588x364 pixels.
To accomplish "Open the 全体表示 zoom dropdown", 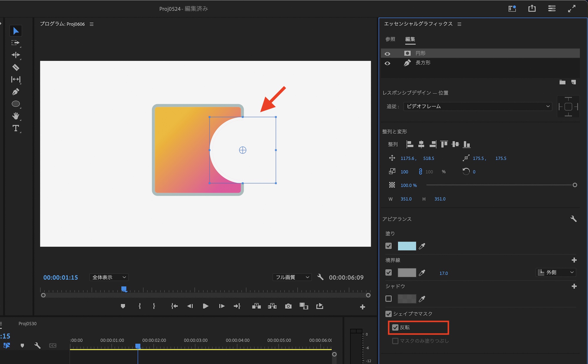I will pyautogui.click(x=109, y=277).
